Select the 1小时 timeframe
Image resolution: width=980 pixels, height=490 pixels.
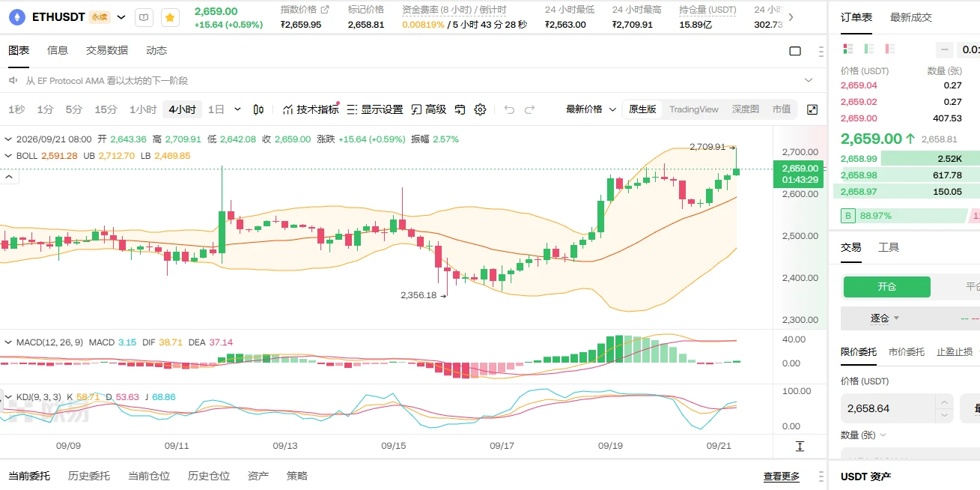pyautogui.click(x=143, y=109)
